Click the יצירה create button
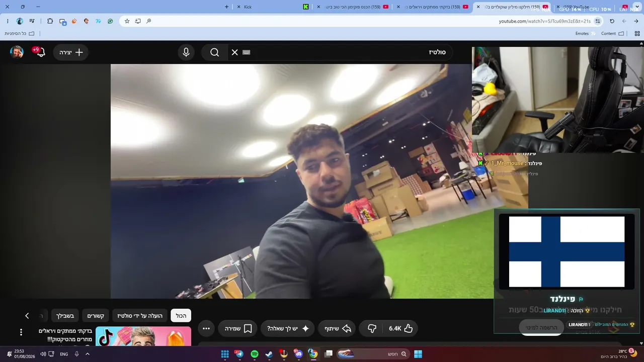Screen dimensions: 644x362 (71, 52)
